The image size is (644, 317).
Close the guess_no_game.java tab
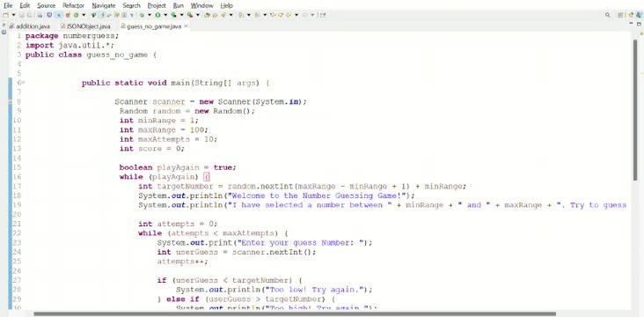tap(186, 26)
